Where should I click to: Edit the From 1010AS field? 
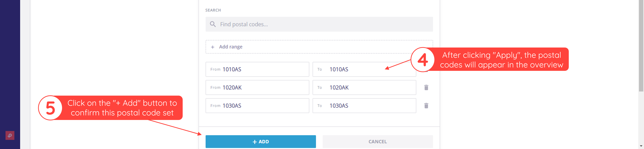click(x=257, y=69)
